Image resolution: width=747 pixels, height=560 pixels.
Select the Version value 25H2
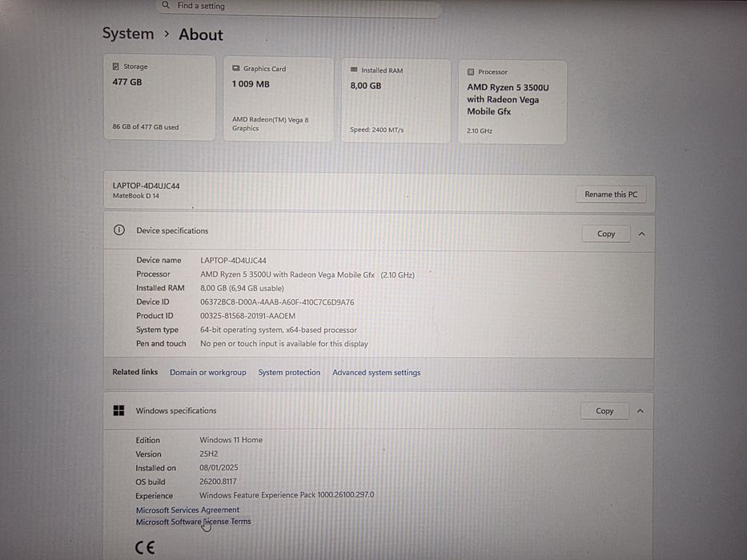(x=209, y=454)
